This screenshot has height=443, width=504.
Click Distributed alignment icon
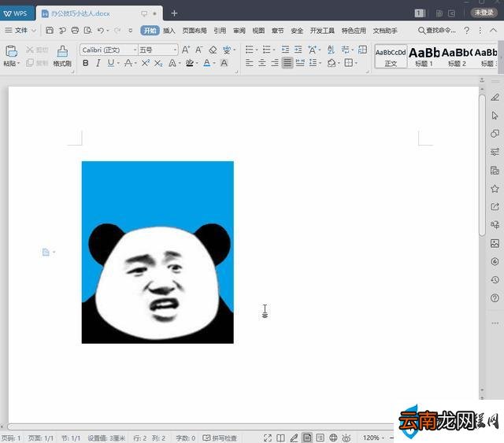click(x=300, y=63)
